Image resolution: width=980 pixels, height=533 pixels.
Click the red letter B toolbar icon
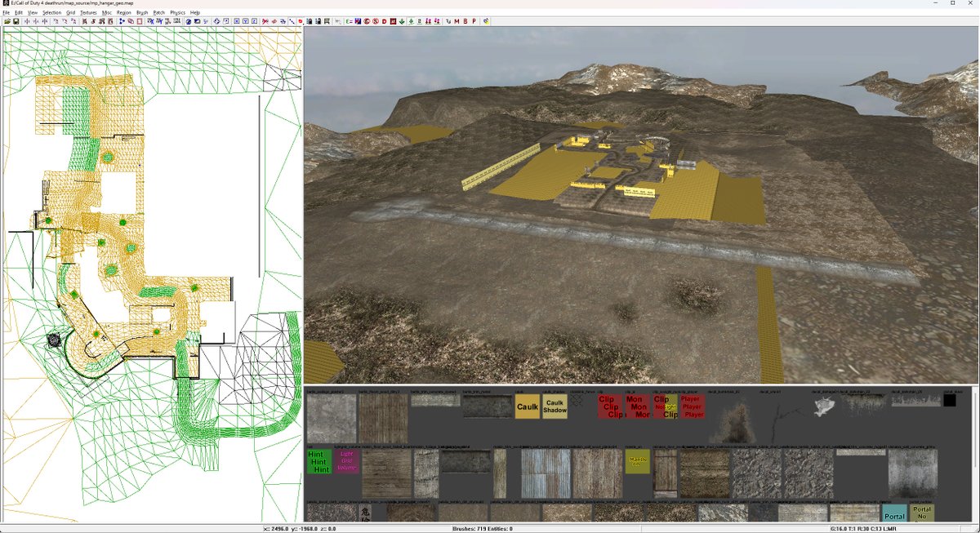coord(465,21)
